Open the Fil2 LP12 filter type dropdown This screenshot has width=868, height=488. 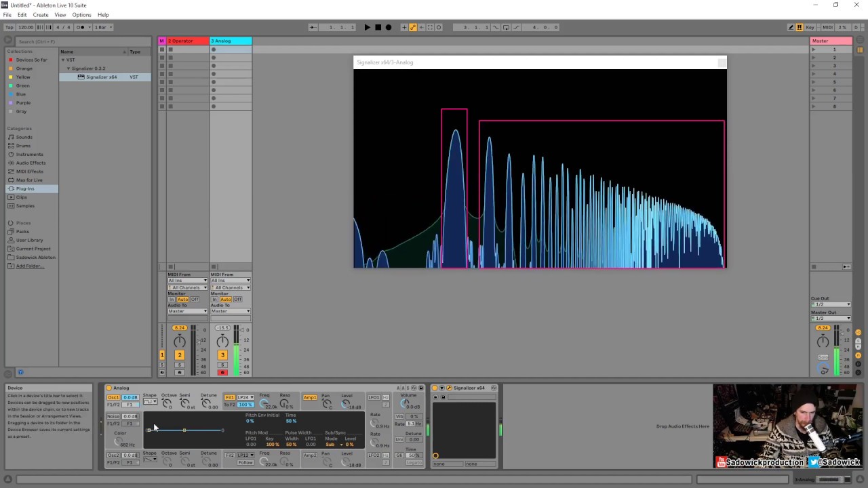click(245, 455)
